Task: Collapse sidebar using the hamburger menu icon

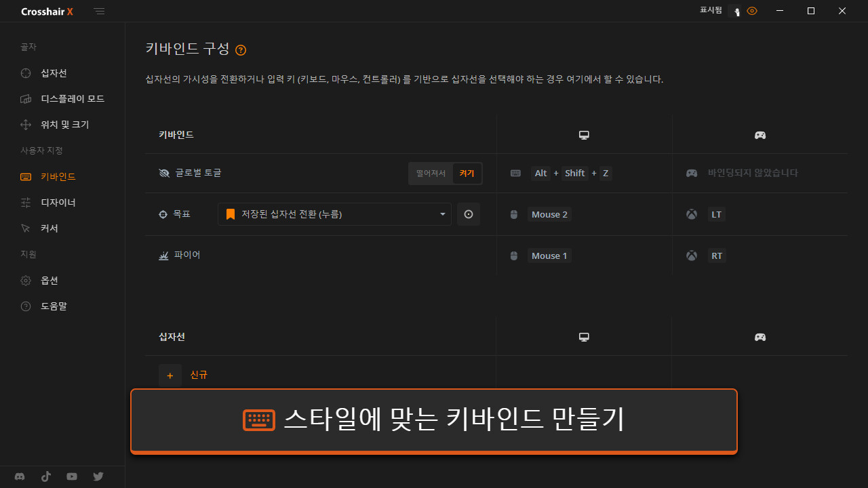Action: (100, 12)
